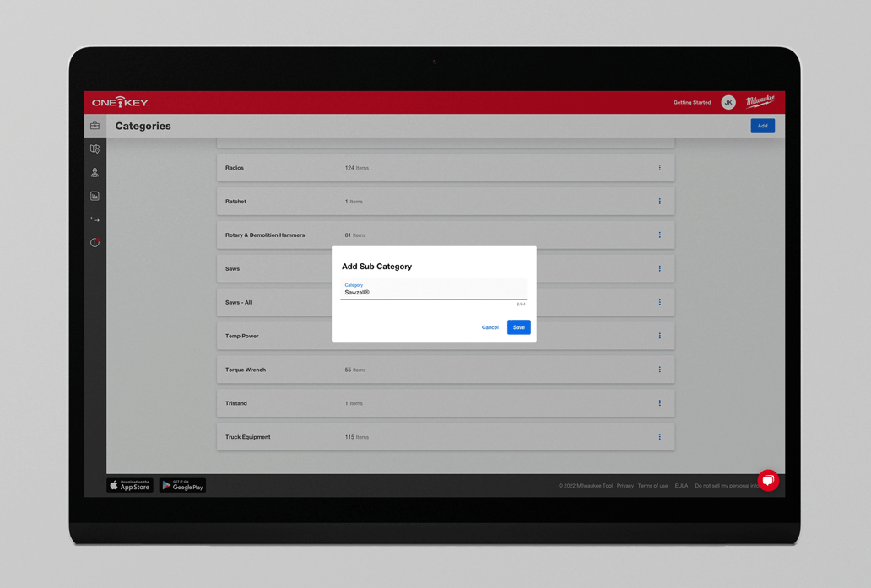871x588 pixels.
Task: Click the JK account avatar
Action: point(728,102)
